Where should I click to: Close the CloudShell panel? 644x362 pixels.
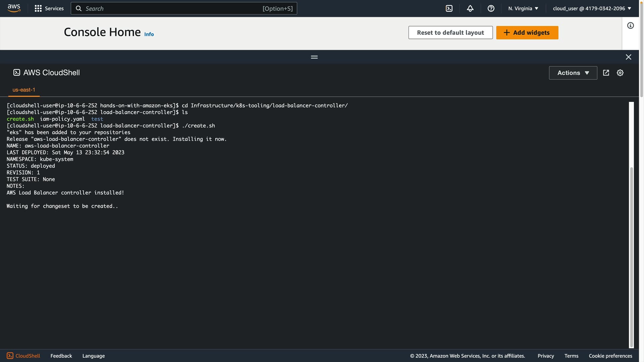coord(628,57)
